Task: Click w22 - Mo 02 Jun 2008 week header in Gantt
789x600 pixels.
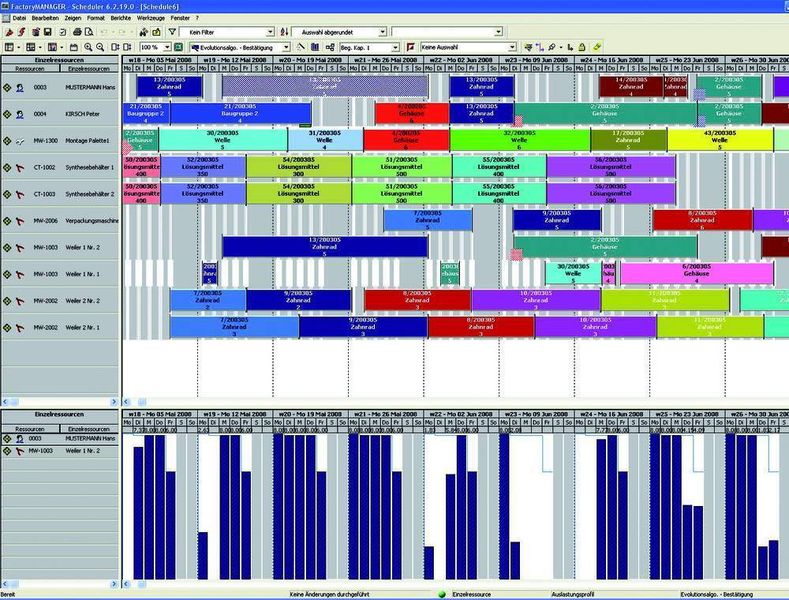Action: (461, 59)
